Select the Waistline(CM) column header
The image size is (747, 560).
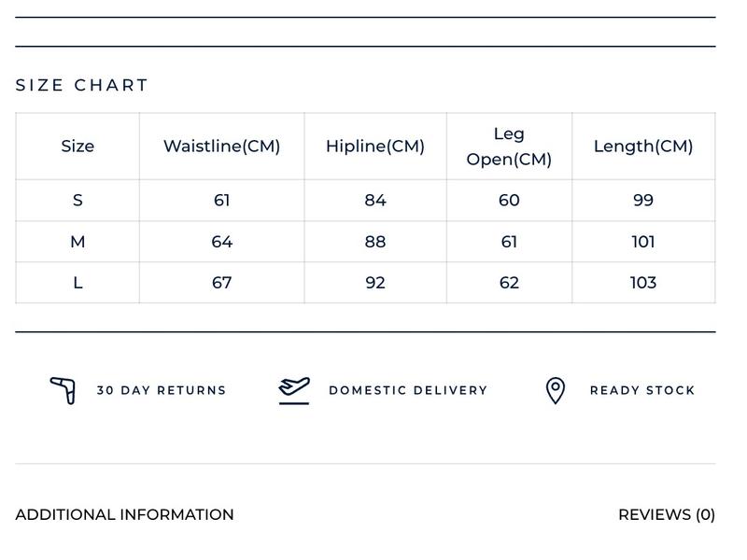(222, 147)
